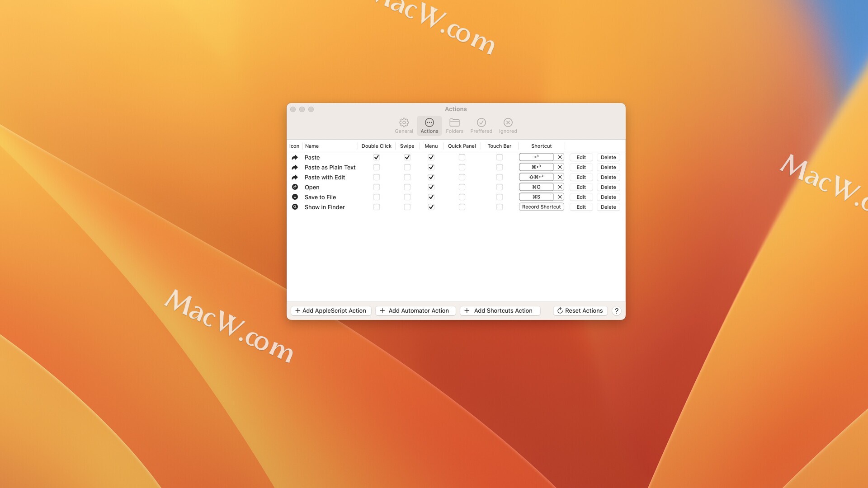This screenshot has width=868, height=488.
Task: Edit the Paste with Edit action
Action: [581, 177]
